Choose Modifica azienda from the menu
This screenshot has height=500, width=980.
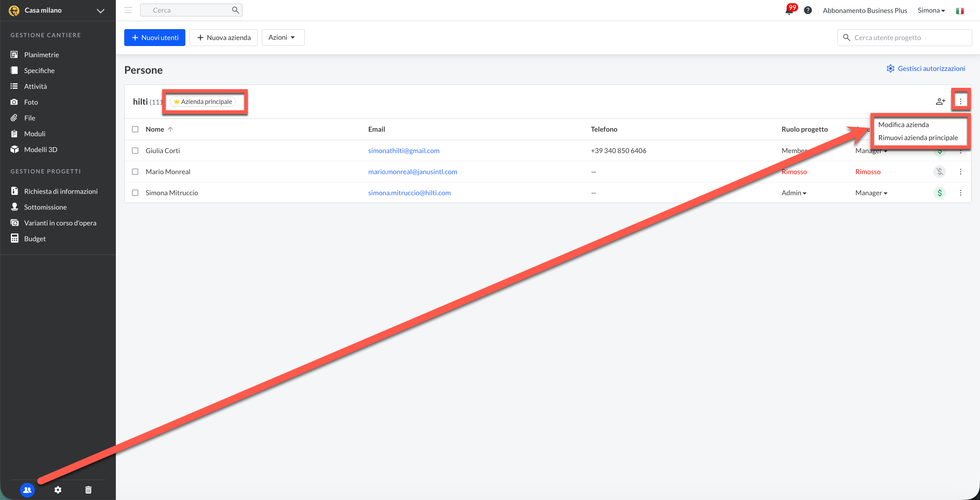tap(903, 125)
